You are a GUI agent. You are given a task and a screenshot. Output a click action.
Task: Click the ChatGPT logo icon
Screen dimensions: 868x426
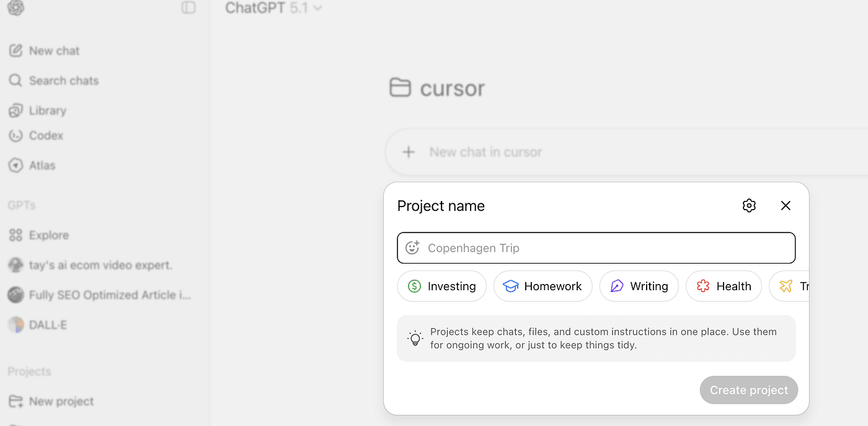pyautogui.click(x=16, y=8)
